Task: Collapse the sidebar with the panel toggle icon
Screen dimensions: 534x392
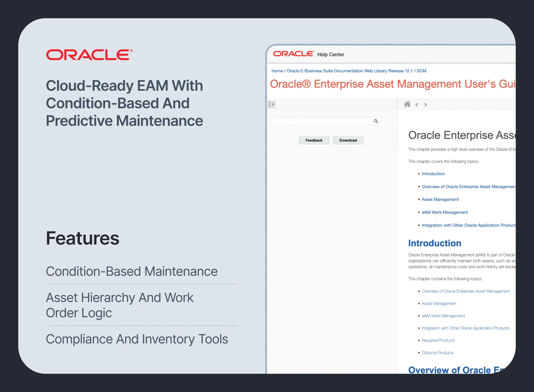Action: coord(272,104)
